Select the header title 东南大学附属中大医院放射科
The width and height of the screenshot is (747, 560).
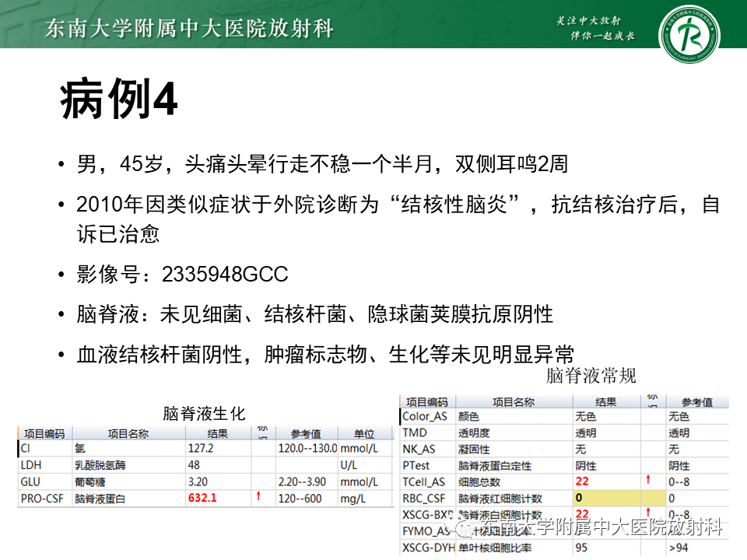click(189, 28)
